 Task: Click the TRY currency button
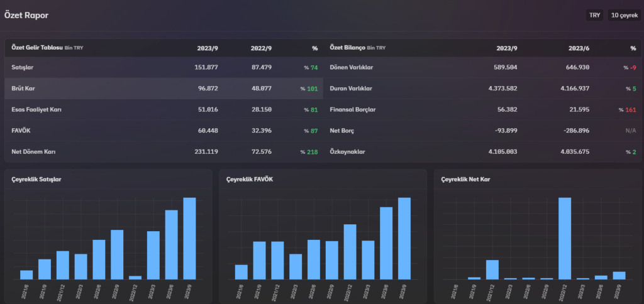click(x=594, y=15)
